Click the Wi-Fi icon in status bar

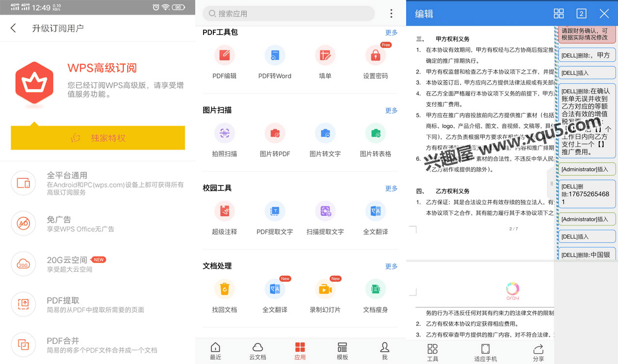point(166,7)
